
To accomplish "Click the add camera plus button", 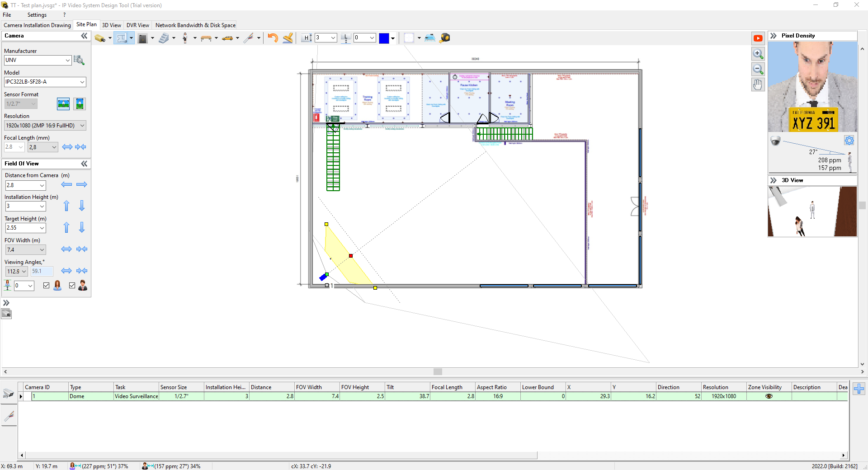I will pos(859,389).
